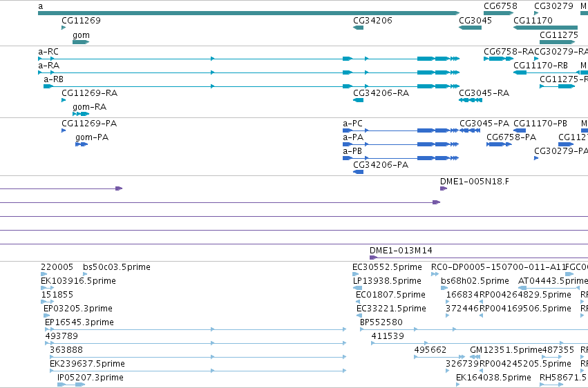
Task: Click the DME1-013M14 clone feature
Action: pyautogui.click(x=479, y=258)
